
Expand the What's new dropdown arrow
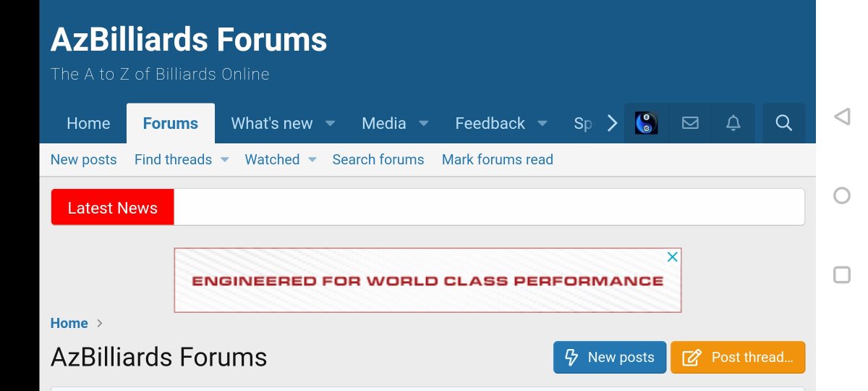[x=330, y=124]
